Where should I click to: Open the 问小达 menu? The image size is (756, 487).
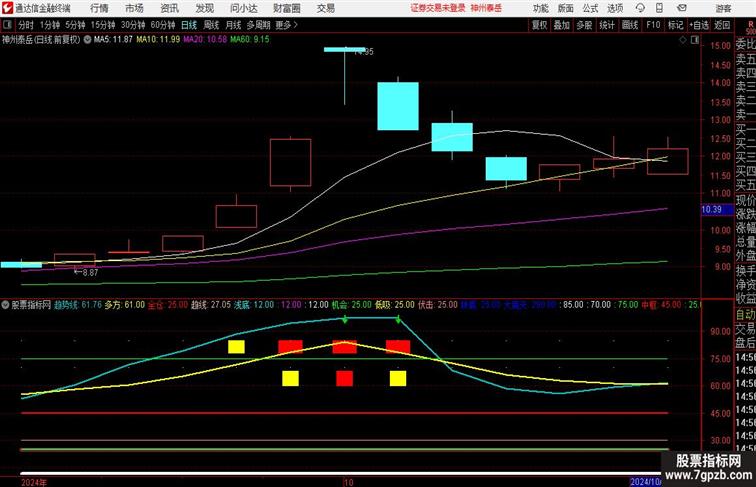(243, 8)
